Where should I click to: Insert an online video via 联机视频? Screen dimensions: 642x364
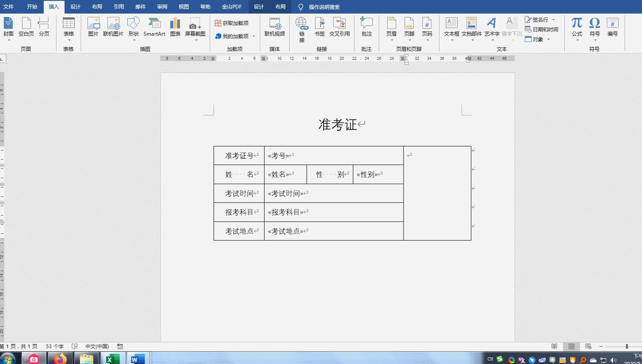275,28
